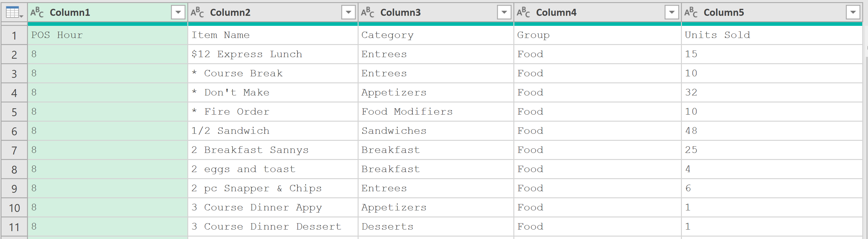Viewport: 868px width, 239px height.
Task: Click the ABC data type icon for Column1
Action: [37, 12]
